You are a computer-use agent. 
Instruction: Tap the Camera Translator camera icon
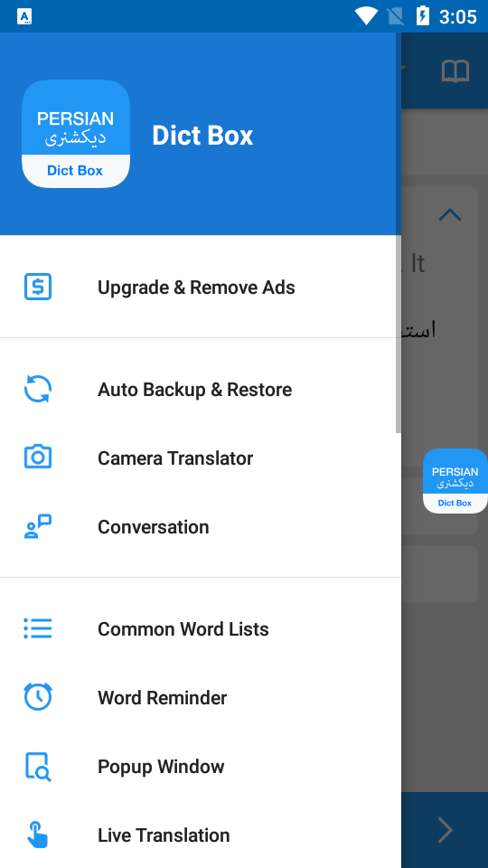38,458
